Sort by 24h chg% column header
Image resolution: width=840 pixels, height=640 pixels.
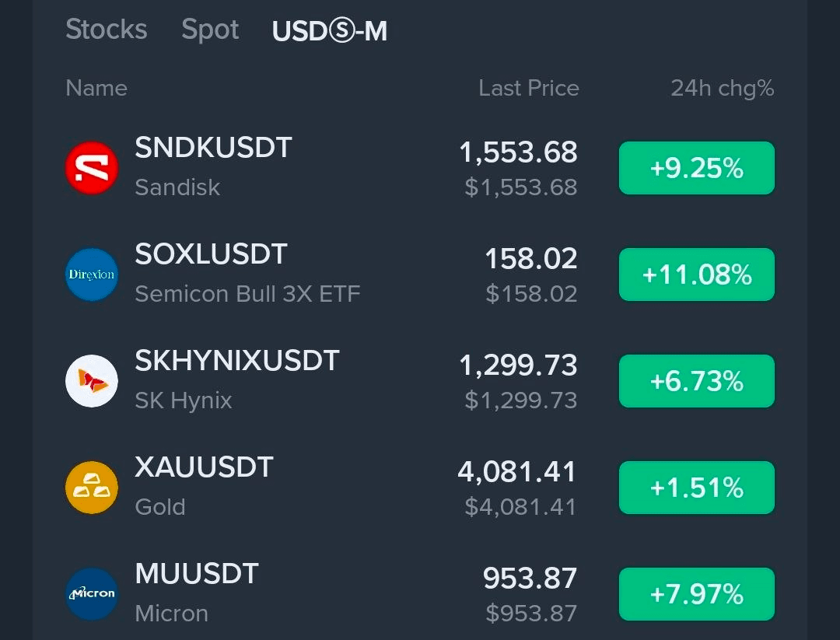coord(722,89)
